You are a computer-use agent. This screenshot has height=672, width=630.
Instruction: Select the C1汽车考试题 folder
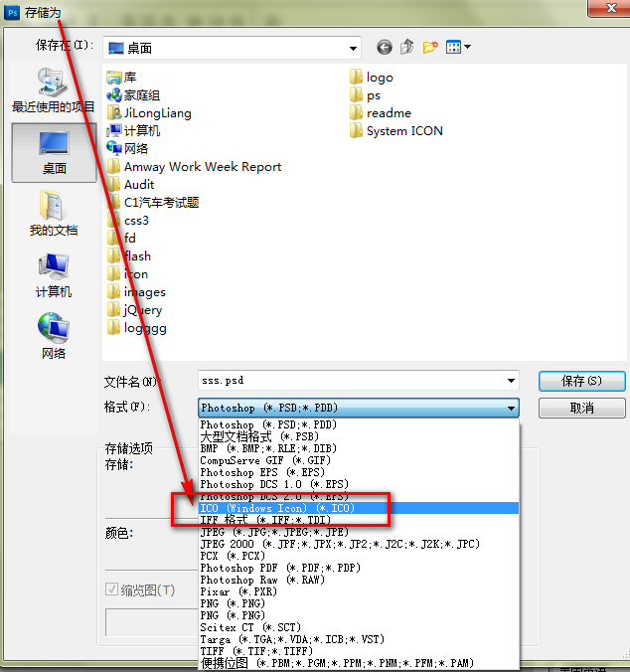[x=153, y=202]
